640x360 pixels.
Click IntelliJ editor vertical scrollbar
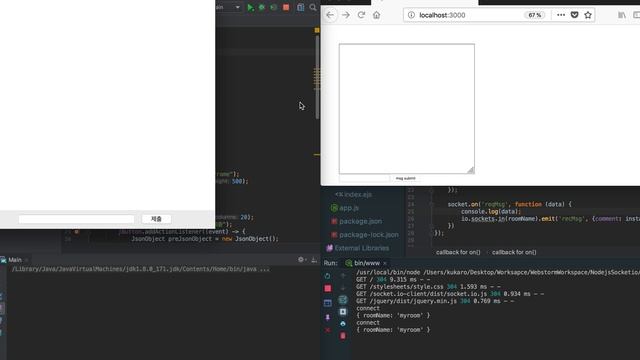317,78
